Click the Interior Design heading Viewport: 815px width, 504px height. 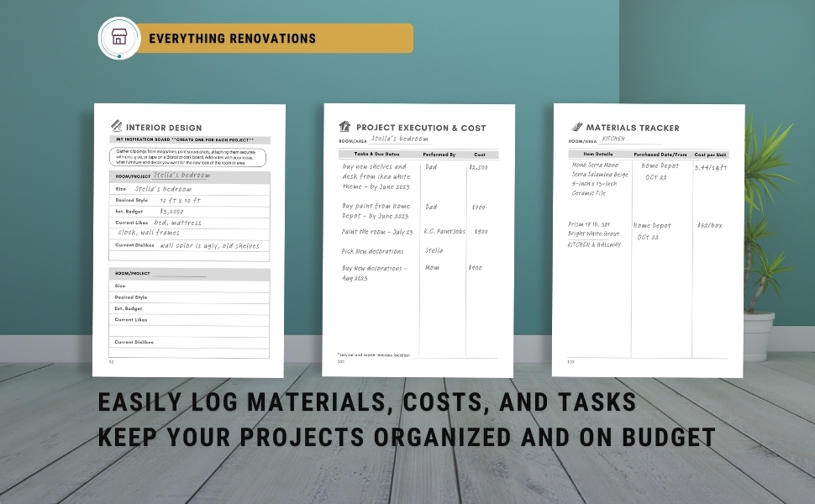164,128
